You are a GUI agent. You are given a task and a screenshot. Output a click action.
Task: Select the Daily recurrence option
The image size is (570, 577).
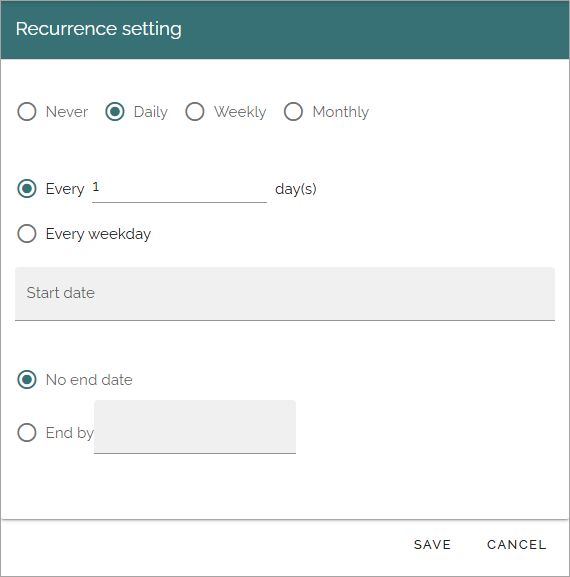tap(115, 111)
